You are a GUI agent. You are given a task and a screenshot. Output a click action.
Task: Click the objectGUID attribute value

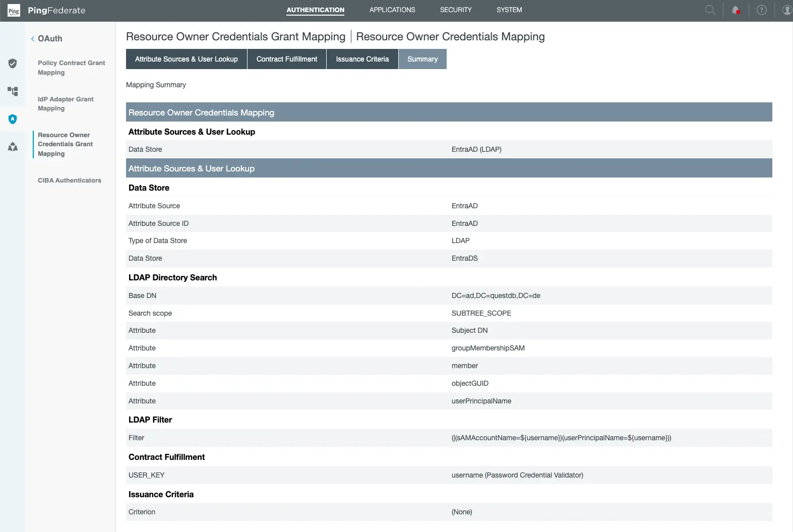[x=470, y=383]
